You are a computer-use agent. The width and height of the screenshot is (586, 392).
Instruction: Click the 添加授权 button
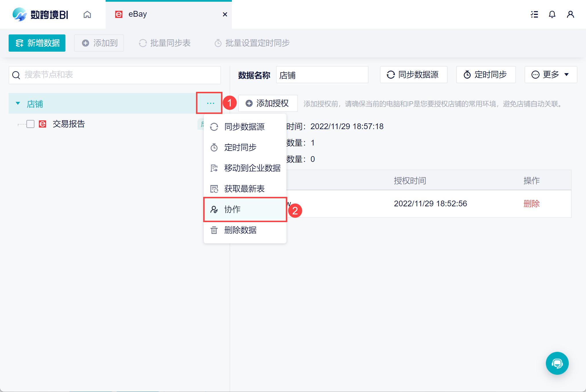click(268, 103)
